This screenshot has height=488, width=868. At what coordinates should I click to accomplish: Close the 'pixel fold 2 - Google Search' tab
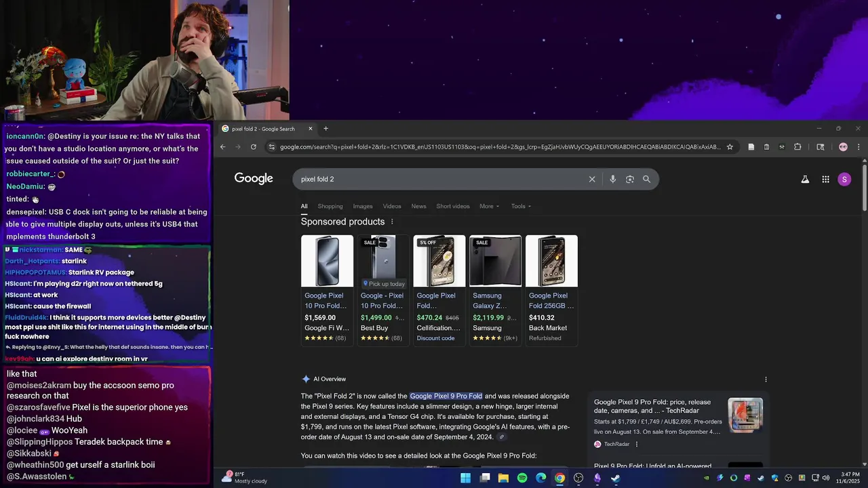point(311,129)
